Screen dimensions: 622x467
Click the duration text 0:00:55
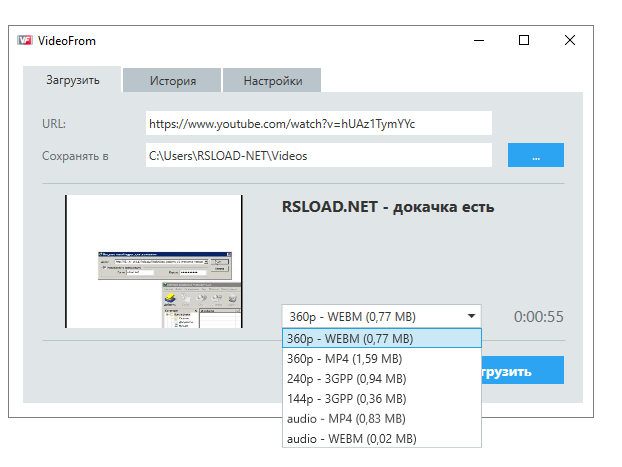point(538,317)
